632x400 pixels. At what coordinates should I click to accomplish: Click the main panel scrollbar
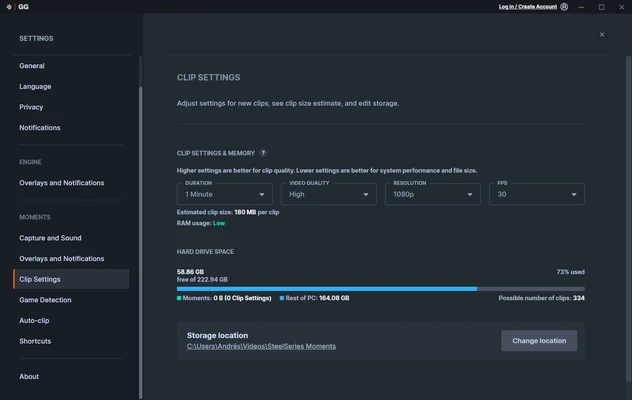628,220
